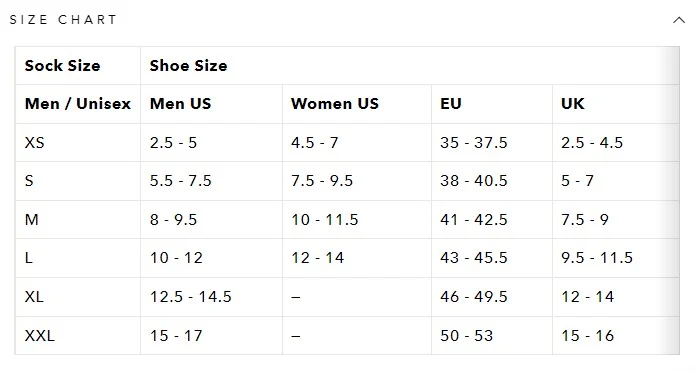
Task: Select the XL sock size cell
Action: click(x=78, y=297)
